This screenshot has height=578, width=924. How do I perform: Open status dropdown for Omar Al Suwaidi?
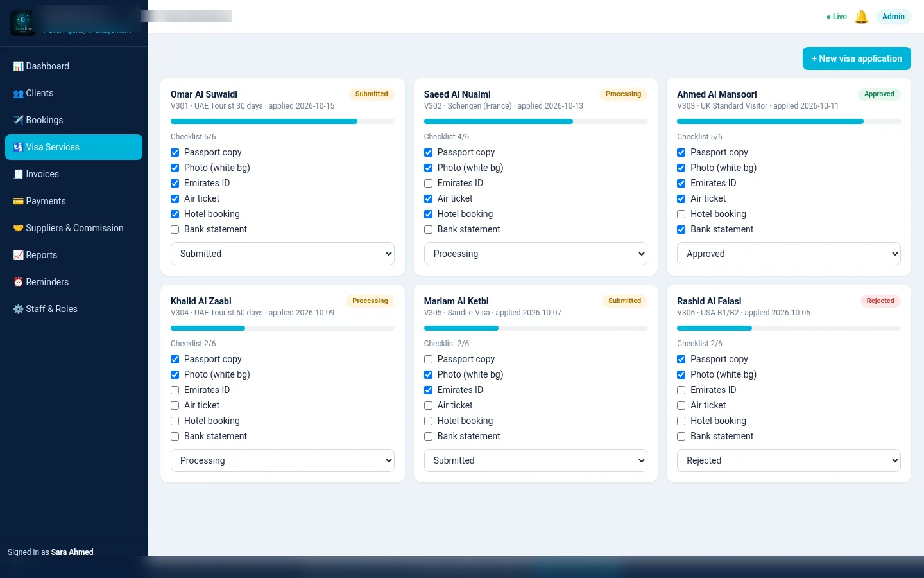(x=282, y=254)
